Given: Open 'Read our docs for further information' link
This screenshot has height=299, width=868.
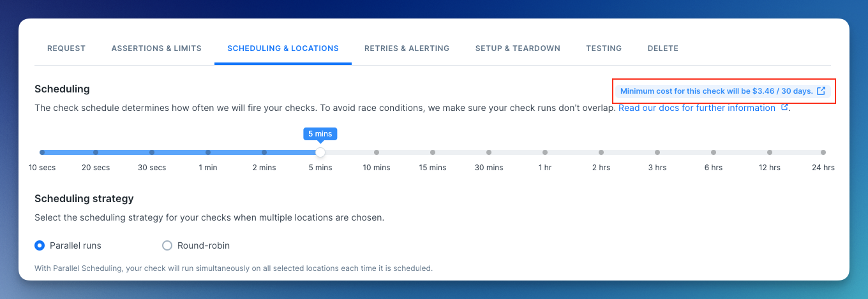Looking at the screenshot, I should pos(697,108).
